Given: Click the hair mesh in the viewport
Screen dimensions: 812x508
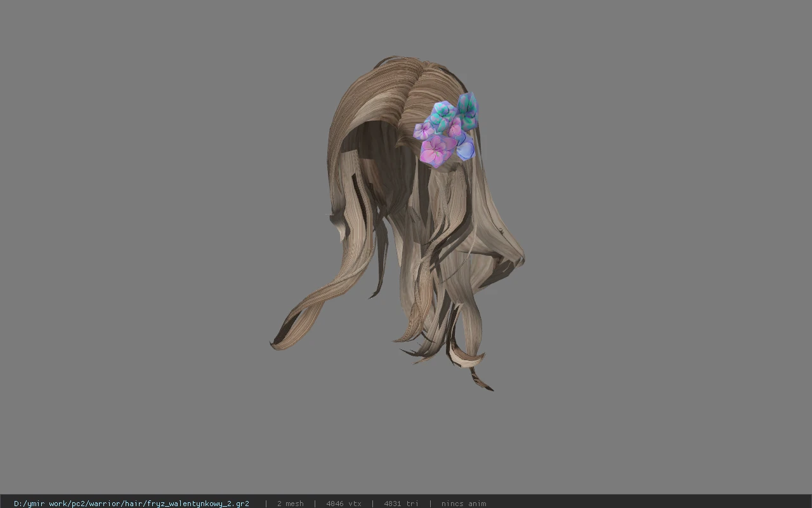Looking at the screenshot, I should click(x=397, y=224).
